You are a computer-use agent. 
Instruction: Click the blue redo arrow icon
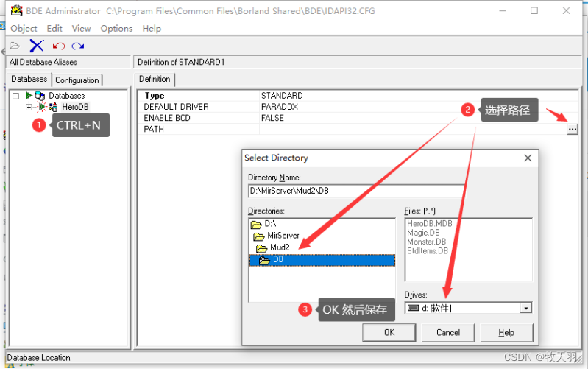coord(78,46)
